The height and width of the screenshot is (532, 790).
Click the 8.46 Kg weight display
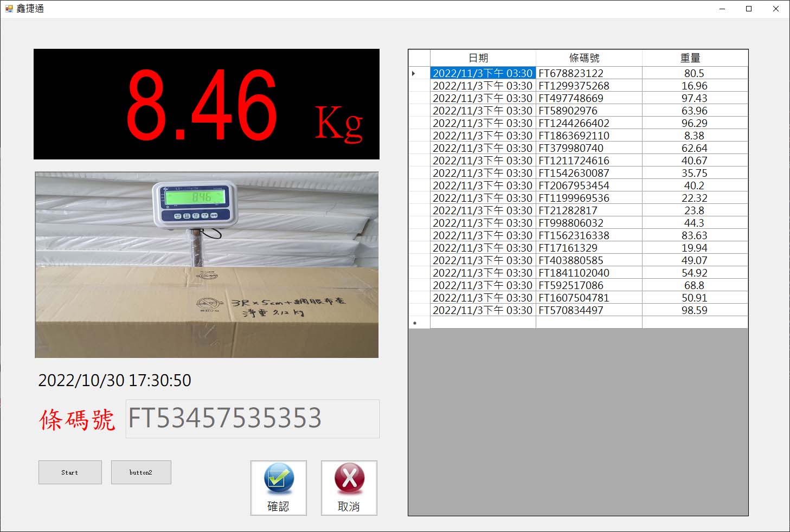pyautogui.click(x=207, y=104)
